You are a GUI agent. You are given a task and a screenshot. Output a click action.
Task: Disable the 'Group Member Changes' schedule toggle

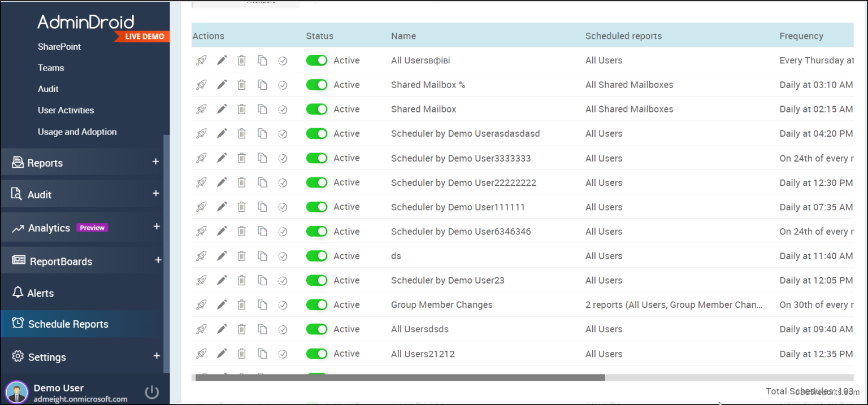click(316, 304)
